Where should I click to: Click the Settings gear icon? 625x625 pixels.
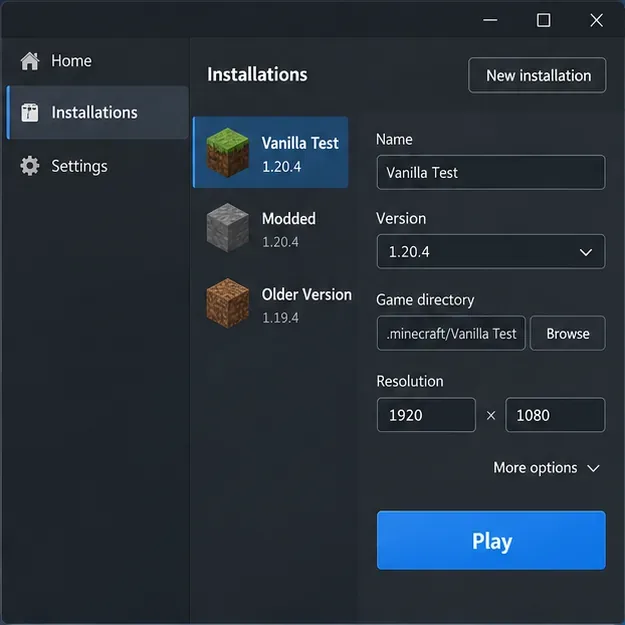point(30,166)
